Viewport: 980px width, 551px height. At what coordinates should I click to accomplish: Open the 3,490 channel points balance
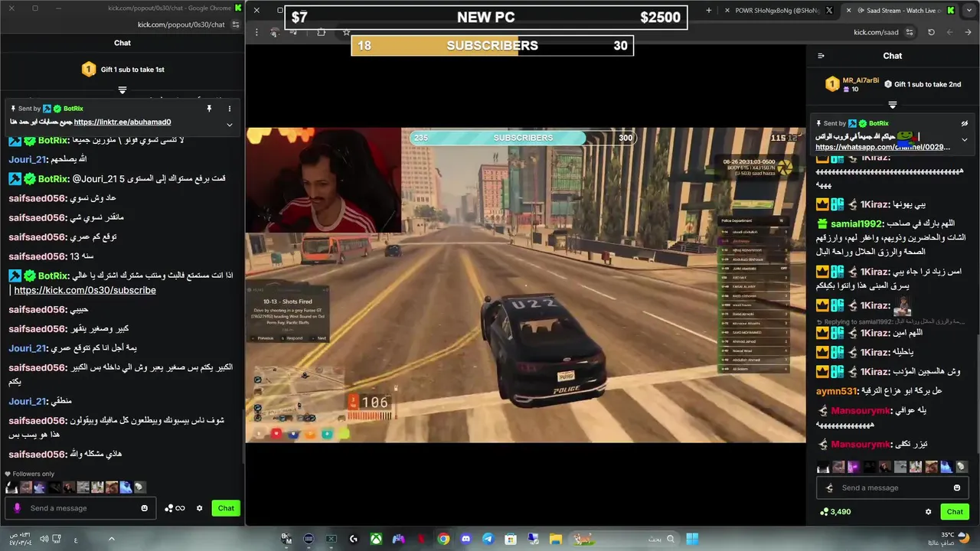pyautogui.click(x=835, y=512)
